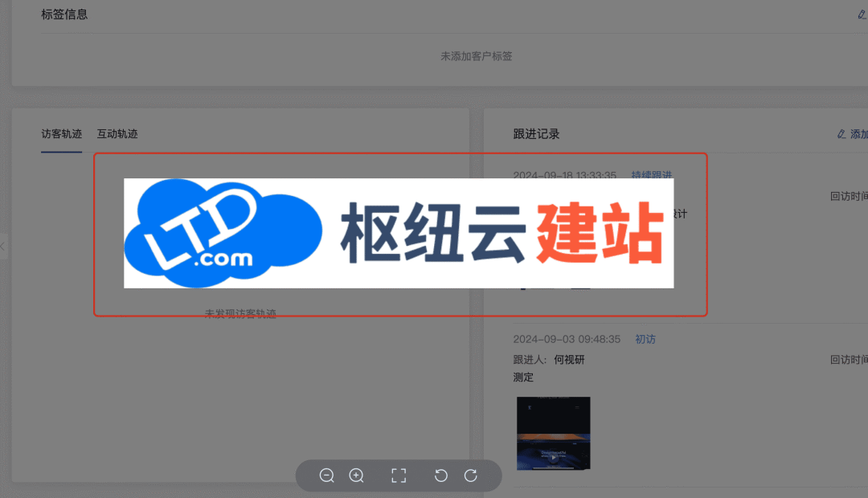Rotate the image clockwise
868x498 pixels.
[470, 476]
